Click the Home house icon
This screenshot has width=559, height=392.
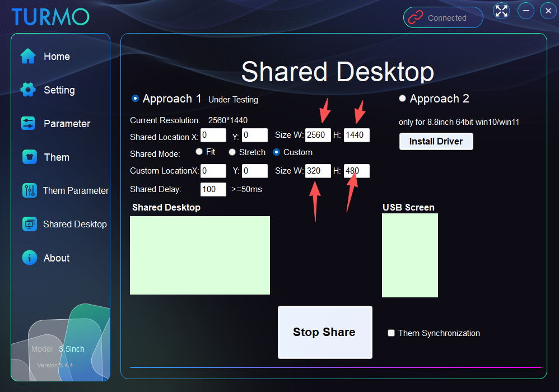click(28, 57)
